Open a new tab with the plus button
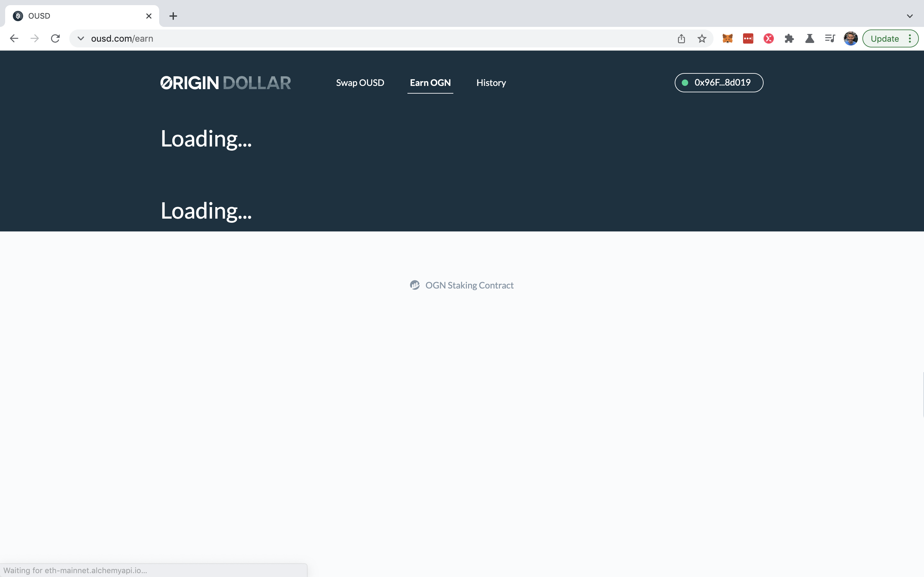The width and height of the screenshot is (924, 577). [x=173, y=16]
